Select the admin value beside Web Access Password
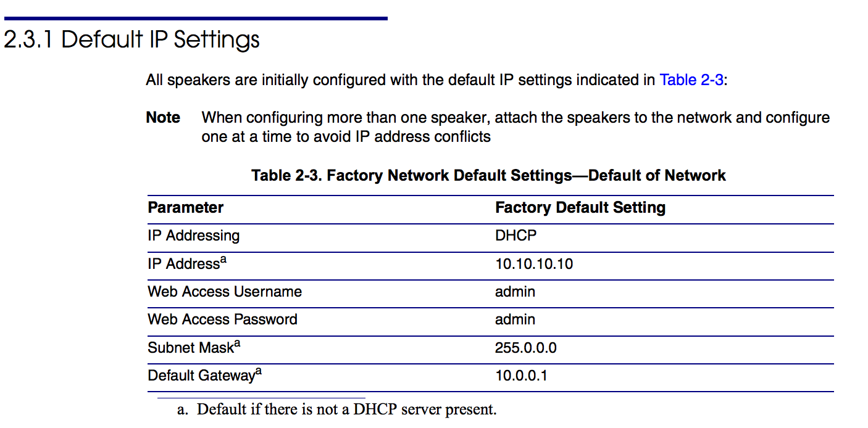Viewport: 868px width, 428px height. [x=515, y=319]
